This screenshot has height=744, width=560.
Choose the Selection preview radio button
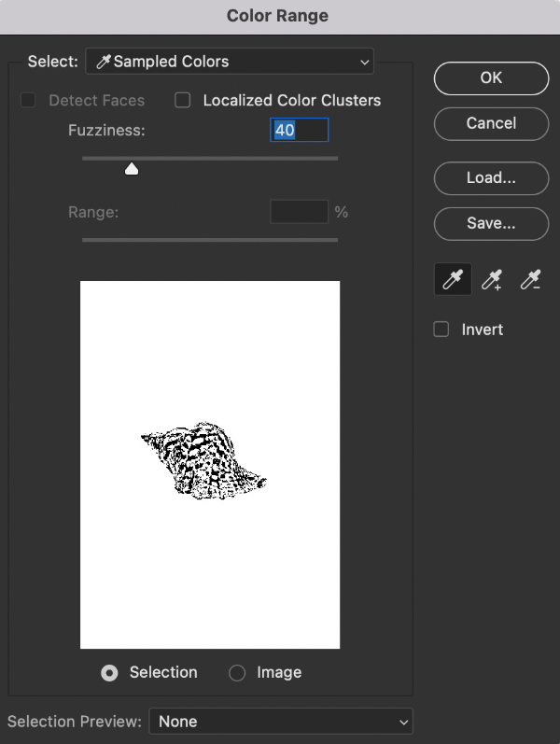tap(109, 673)
